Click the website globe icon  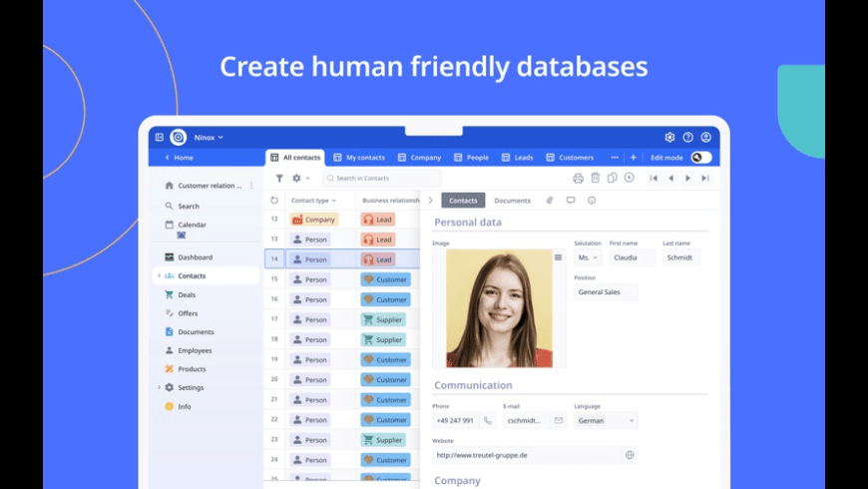point(630,455)
